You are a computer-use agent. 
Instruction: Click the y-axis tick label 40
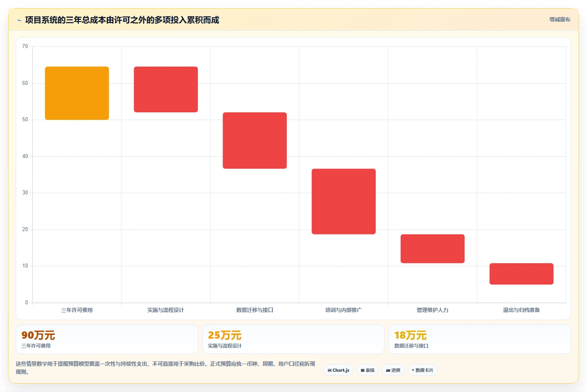(x=25, y=156)
